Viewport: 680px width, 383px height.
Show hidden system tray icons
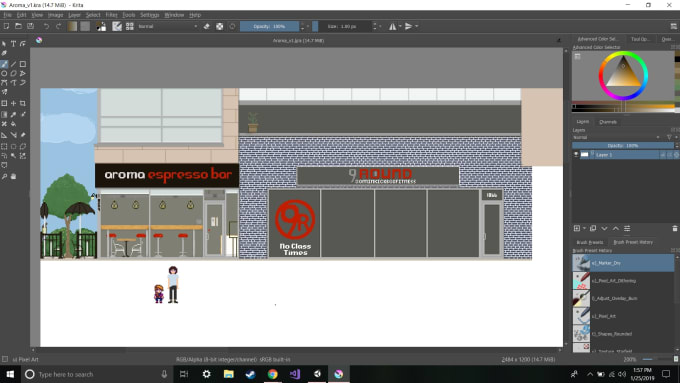click(x=590, y=374)
